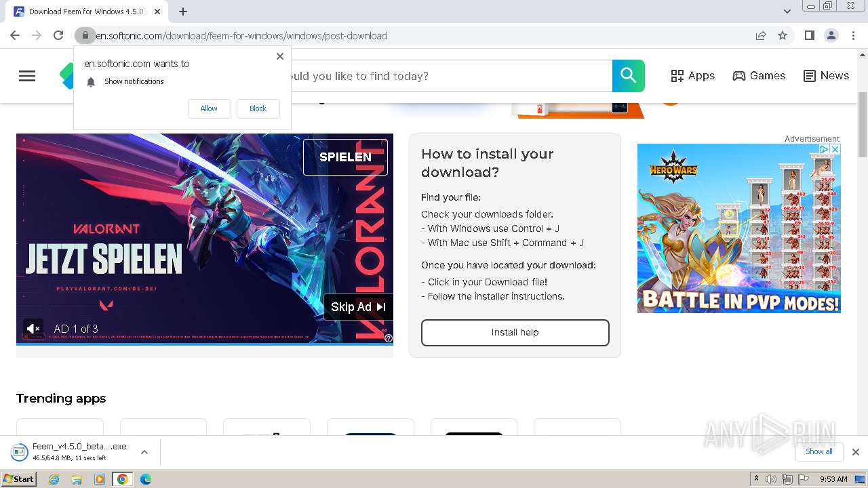Unmute the video ad

pos(33,329)
